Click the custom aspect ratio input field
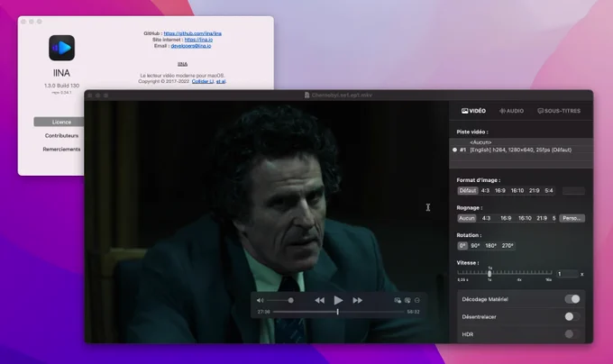The width and height of the screenshot is (613, 364). [573, 191]
